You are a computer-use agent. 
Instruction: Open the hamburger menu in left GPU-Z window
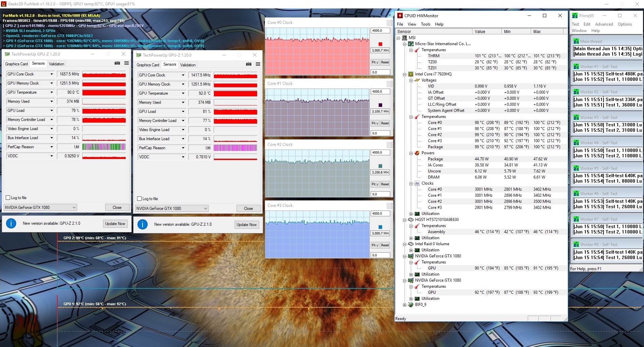(x=126, y=63)
